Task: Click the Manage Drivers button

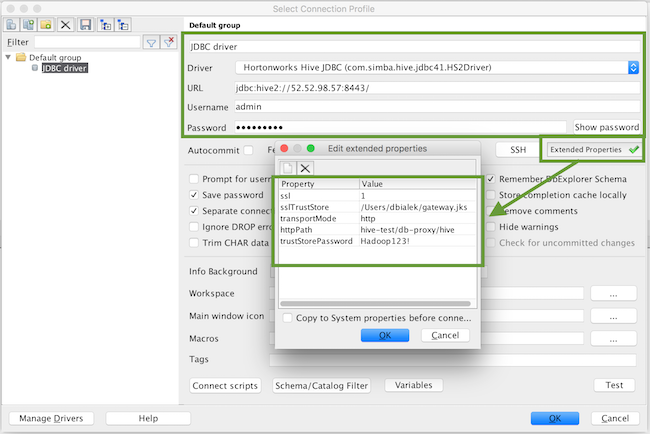Action: pyautogui.click(x=51, y=418)
